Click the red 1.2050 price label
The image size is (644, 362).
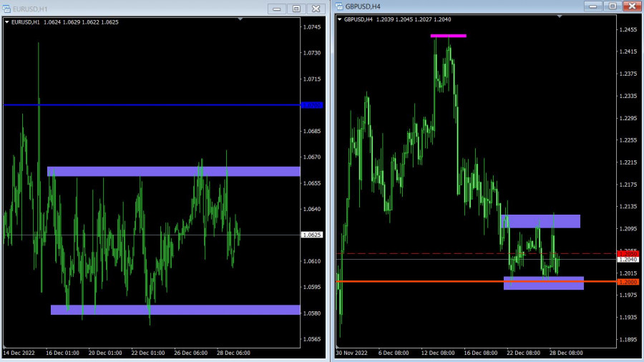coord(628,254)
